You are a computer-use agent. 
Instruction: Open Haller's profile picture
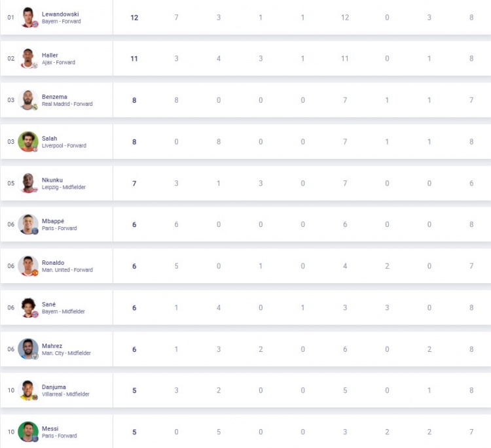coord(28,58)
